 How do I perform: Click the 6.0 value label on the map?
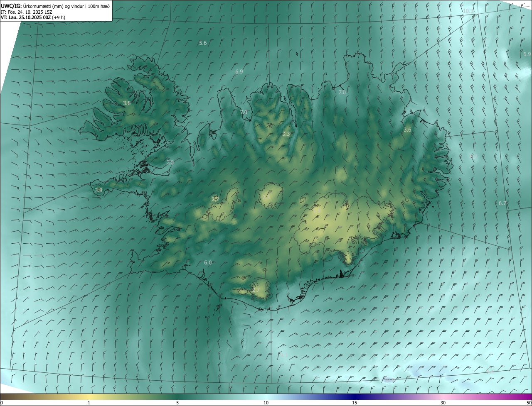click(x=208, y=262)
